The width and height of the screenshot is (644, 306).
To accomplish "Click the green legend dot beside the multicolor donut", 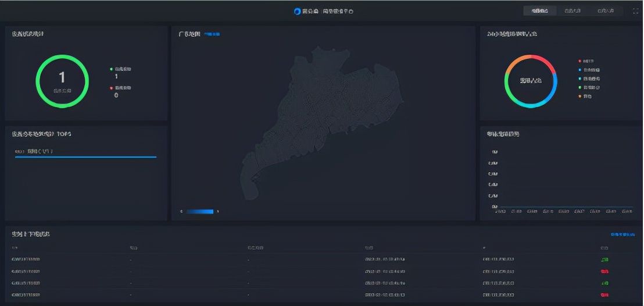I will click(579, 87).
